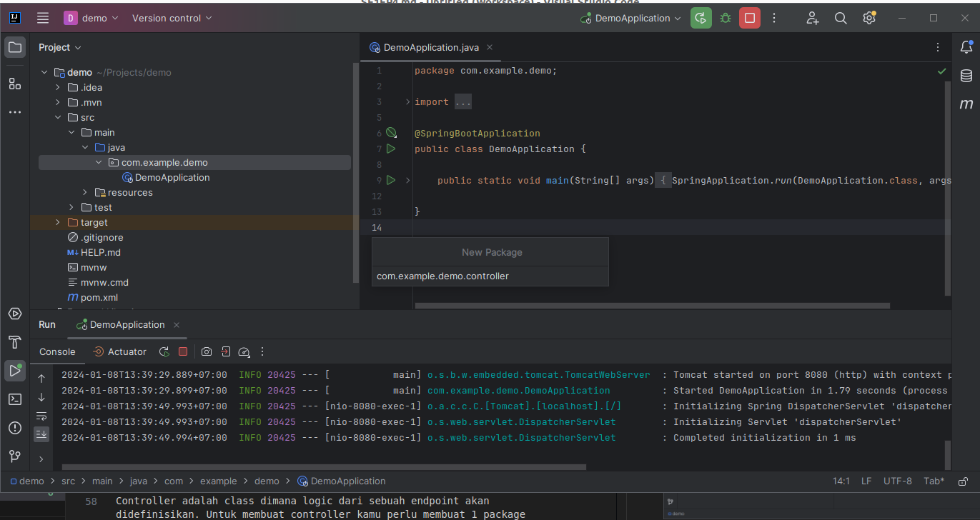Jump up the stack trace arrow
980x520 pixels.
tap(41, 379)
